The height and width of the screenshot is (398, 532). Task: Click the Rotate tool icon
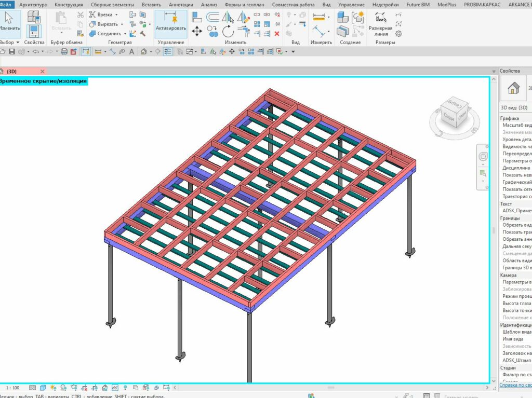tap(228, 31)
